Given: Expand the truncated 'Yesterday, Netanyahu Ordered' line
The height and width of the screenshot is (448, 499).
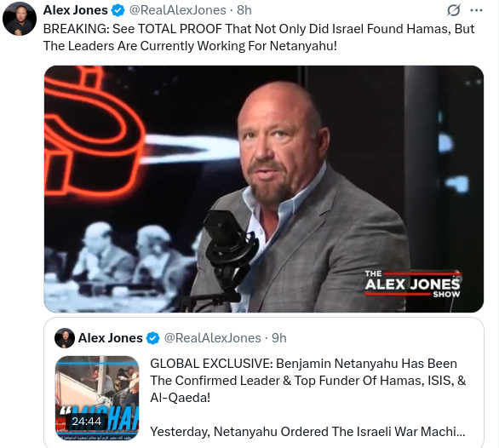Looking at the screenshot, I should 307,432.
